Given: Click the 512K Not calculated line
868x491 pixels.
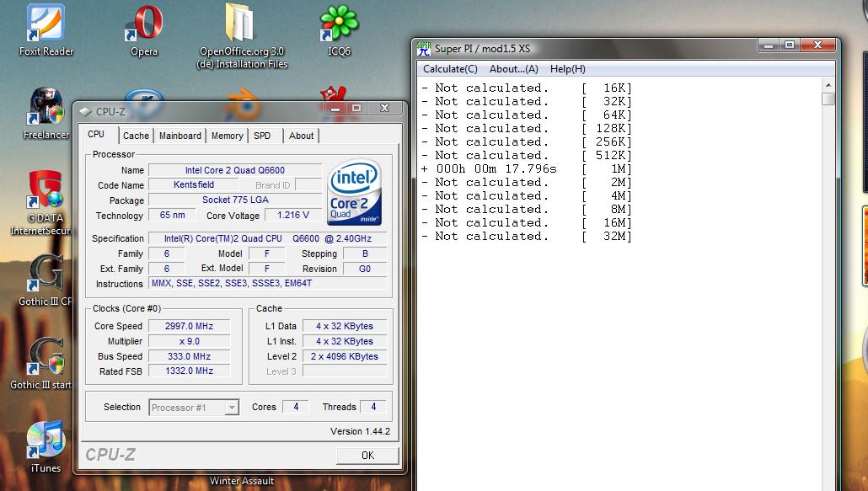Looking at the screenshot, I should tap(527, 155).
